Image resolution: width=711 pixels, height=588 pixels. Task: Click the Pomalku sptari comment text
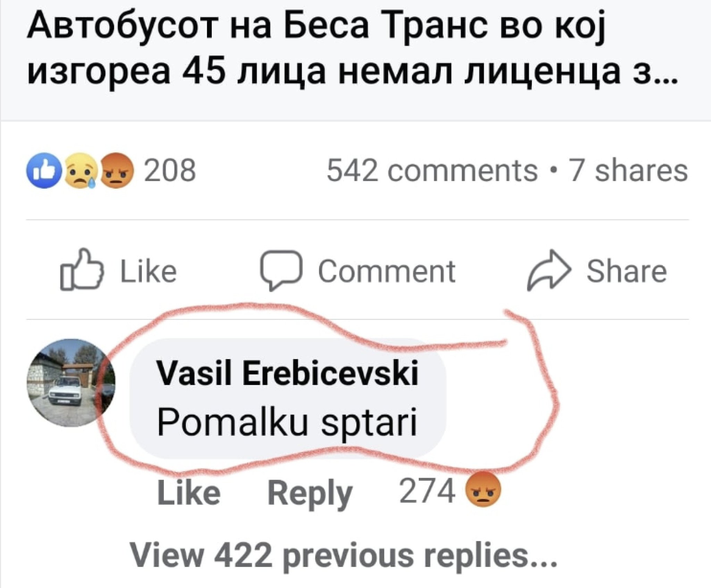click(x=287, y=423)
